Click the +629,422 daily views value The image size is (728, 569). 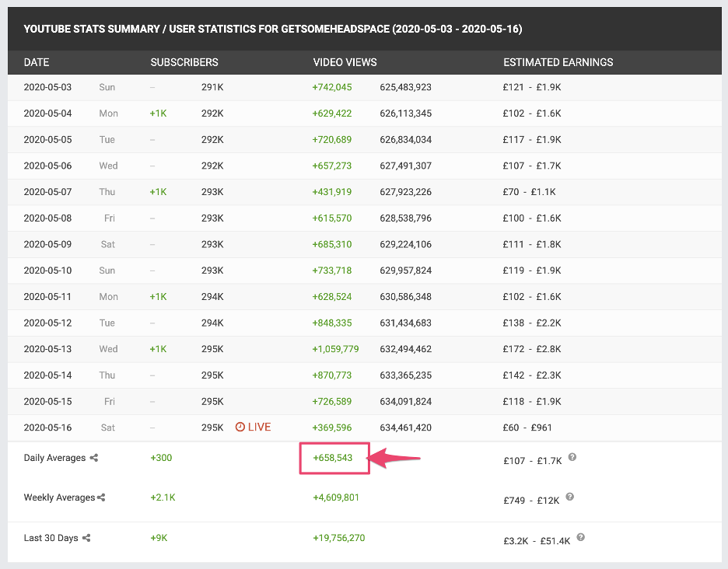point(332,113)
